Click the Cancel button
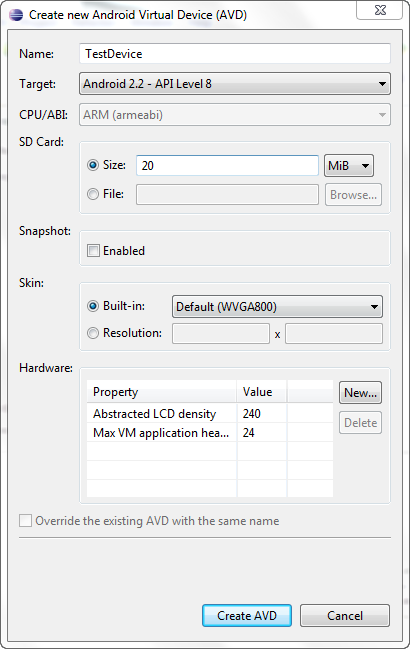This screenshot has width=410, height=649. [345, 615]
